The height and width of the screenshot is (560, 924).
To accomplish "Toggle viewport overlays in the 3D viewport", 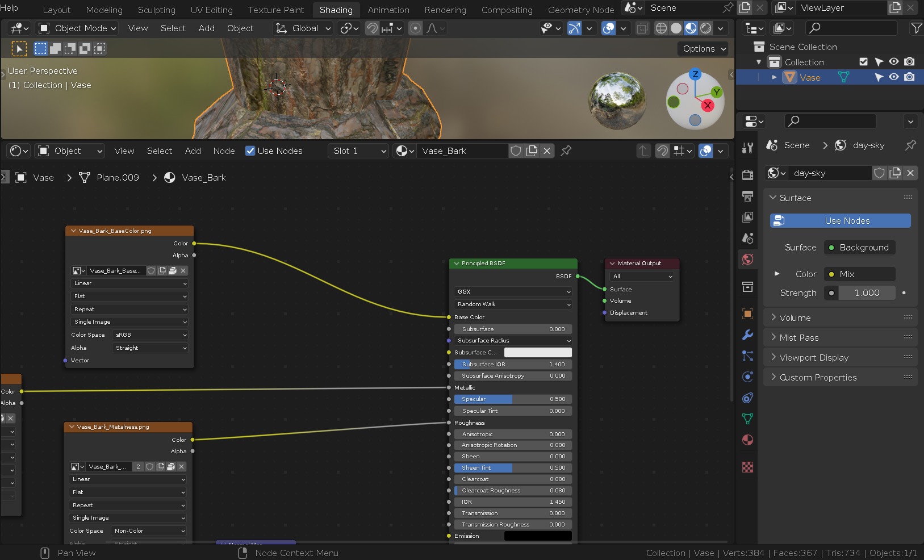I will [608, 28].
